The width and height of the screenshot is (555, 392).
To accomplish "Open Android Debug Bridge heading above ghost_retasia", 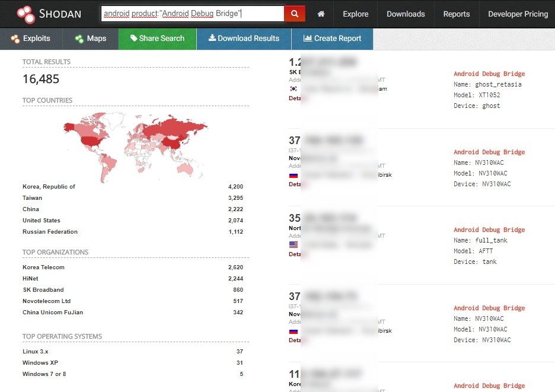I will 489,74.
